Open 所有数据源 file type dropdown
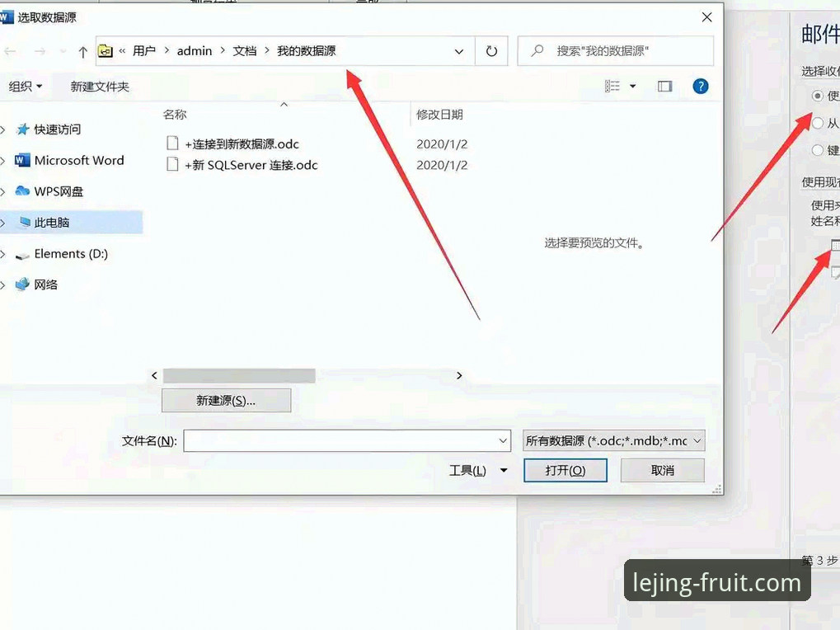 [614, 440]
